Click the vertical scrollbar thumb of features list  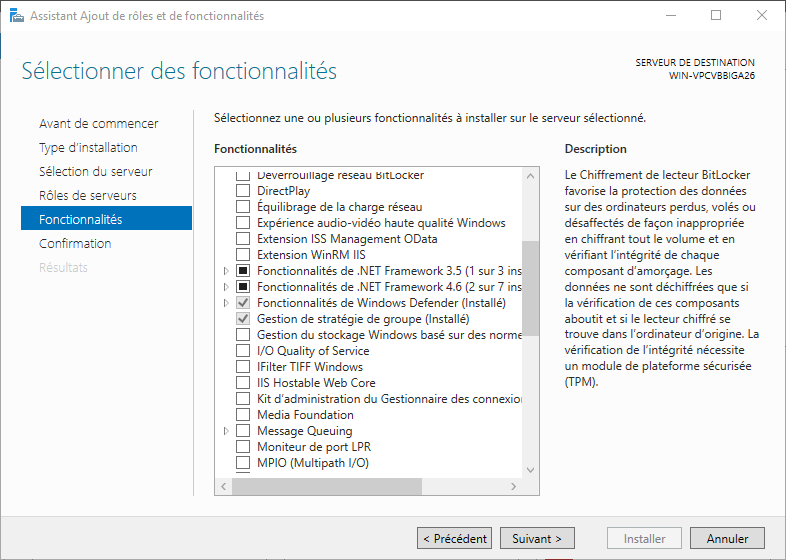pyautogui.click(x=530, y=288)
